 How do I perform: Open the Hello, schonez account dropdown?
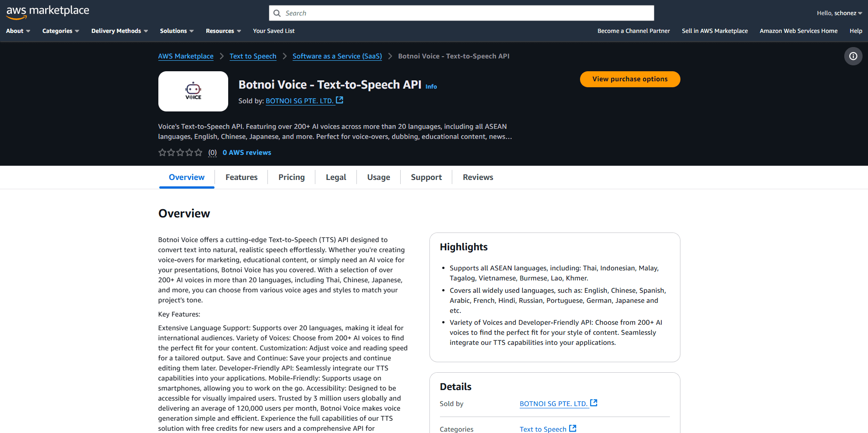click(x=839, y=13)
